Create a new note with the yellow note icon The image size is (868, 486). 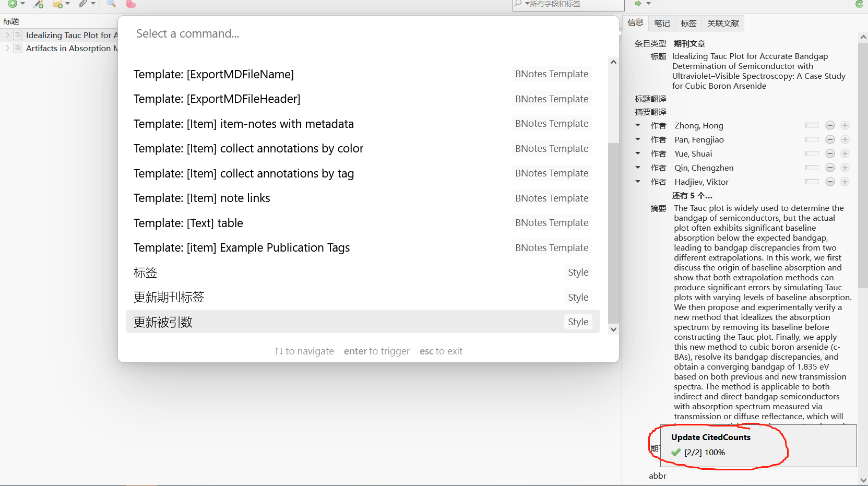58,4
